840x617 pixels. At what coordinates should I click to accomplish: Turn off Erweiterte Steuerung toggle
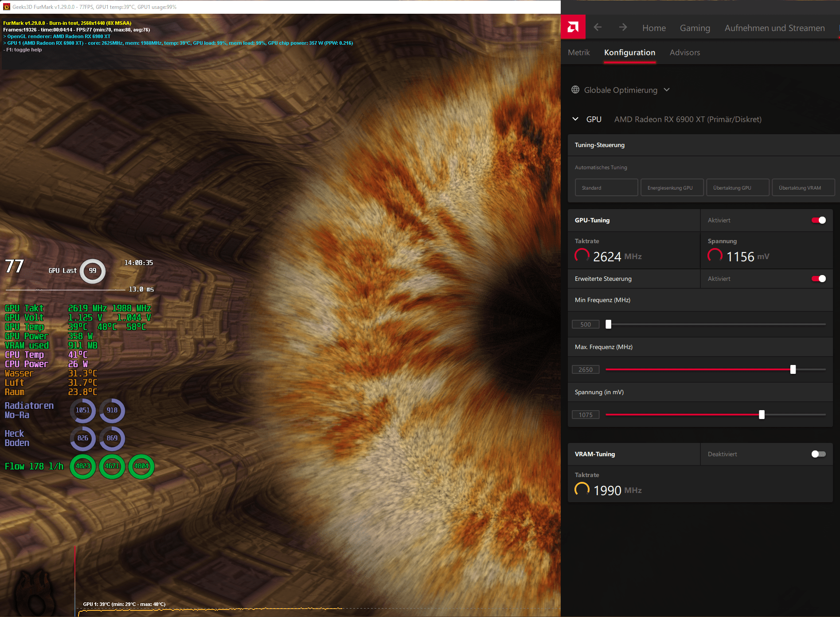point(818,279)
